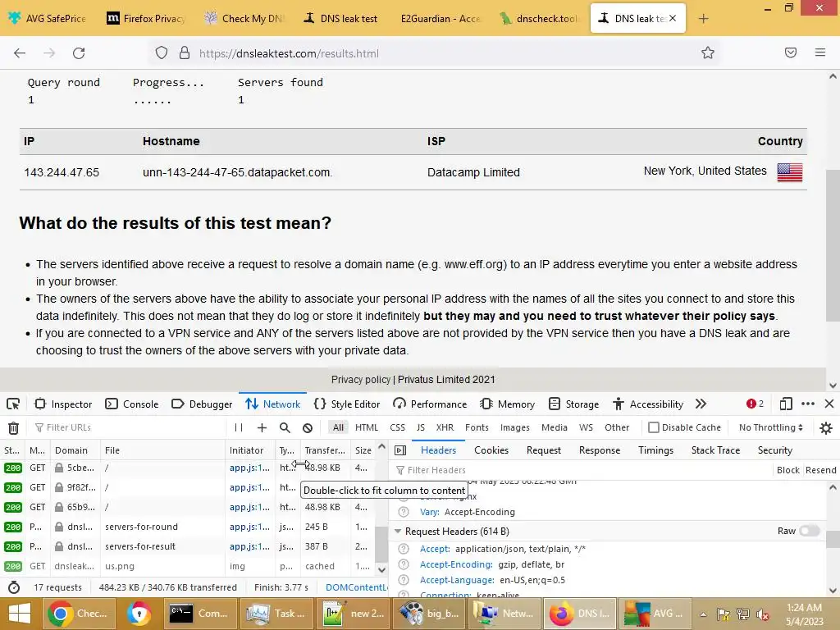Open app.js initiator for servers-for-round

coord(249,527)
